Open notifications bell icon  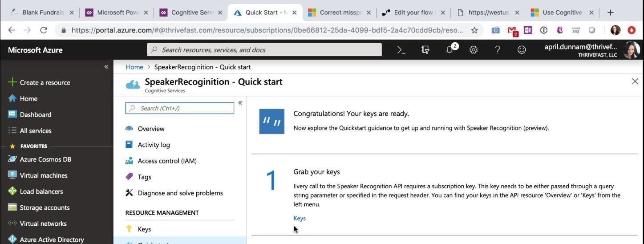point(450,49)
